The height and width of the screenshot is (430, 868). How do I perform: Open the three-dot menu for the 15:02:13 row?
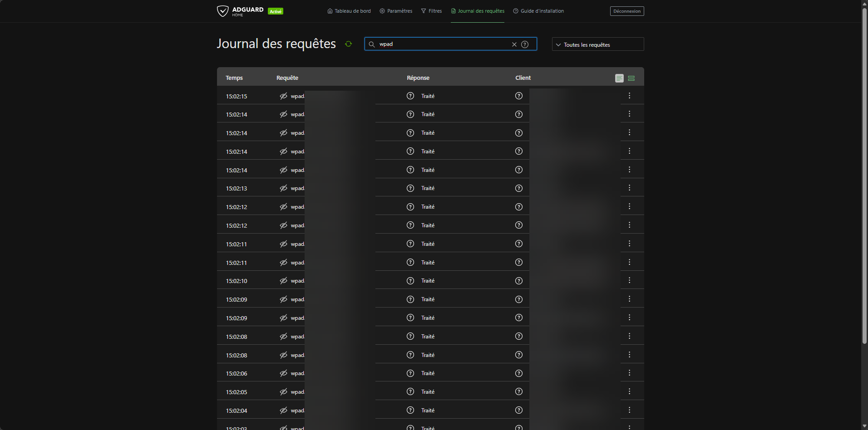[630, 188]
